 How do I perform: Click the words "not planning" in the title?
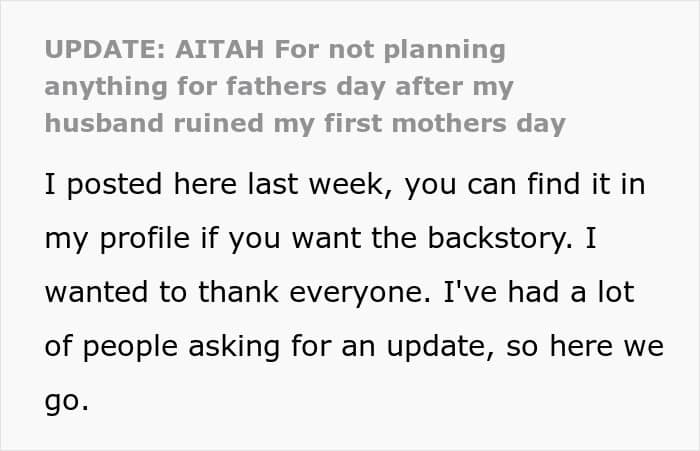[x=417, y=50]
